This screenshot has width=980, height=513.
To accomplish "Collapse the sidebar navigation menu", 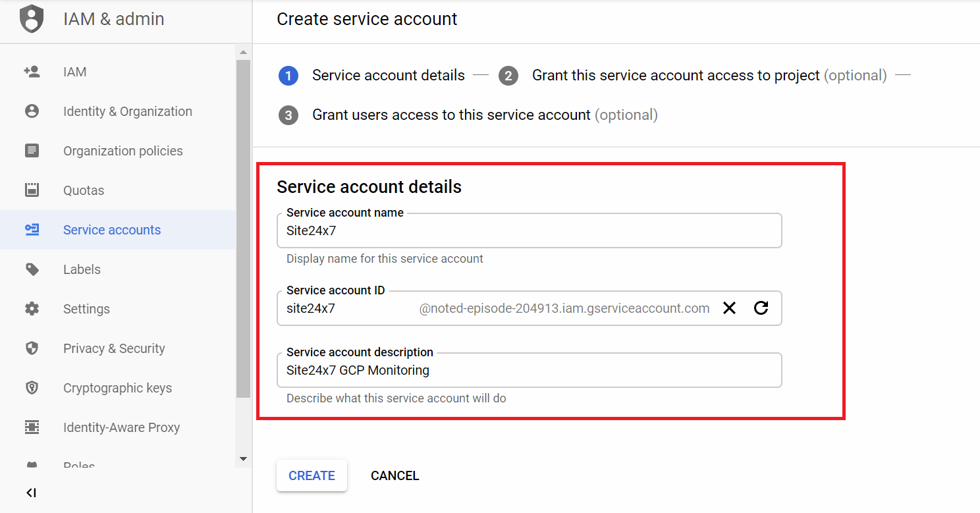I will point(31,493).
